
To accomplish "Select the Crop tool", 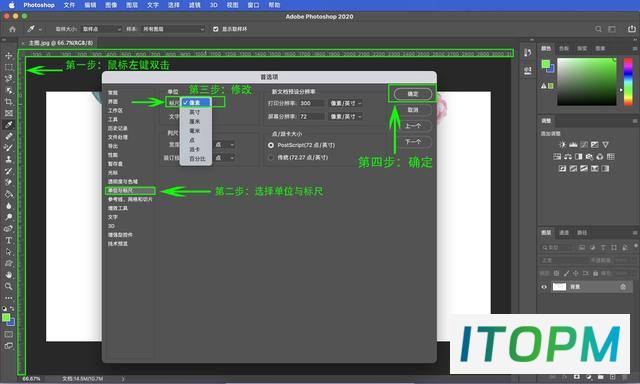I will pyautogui.click(x=9, y=102).
